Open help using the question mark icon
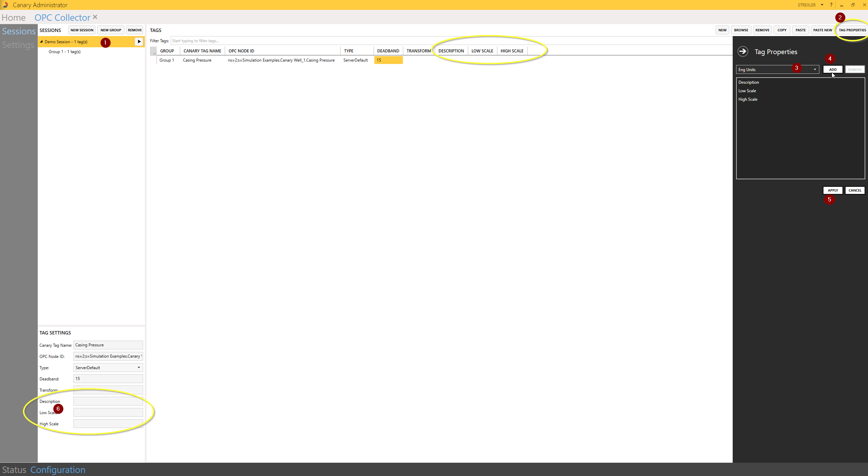 [831, 5]
